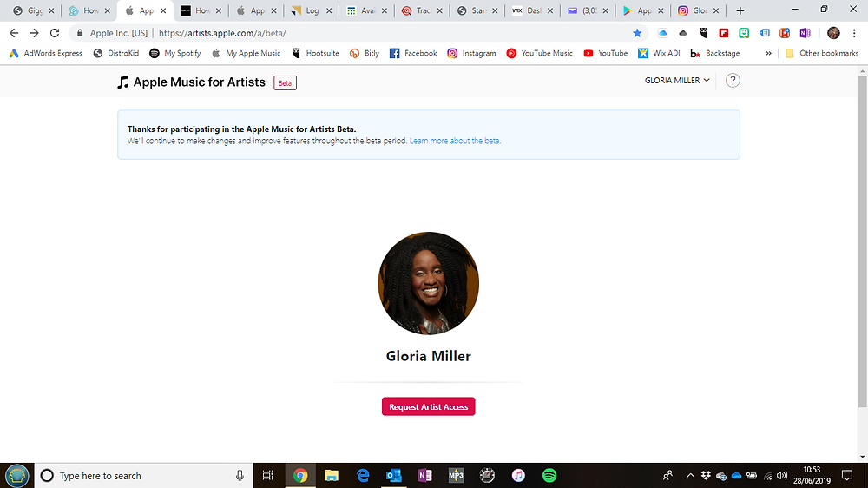This screenshot has width=868, height=488.
Task: Follow Learn more about the beta link
Action: coord(455,141)
